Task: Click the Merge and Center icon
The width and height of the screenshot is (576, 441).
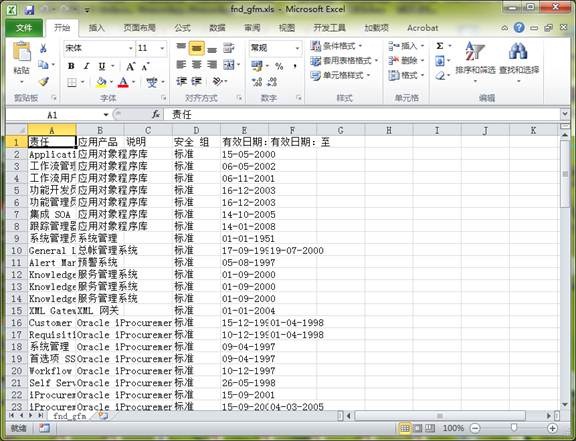Action: tap(229, 65)
